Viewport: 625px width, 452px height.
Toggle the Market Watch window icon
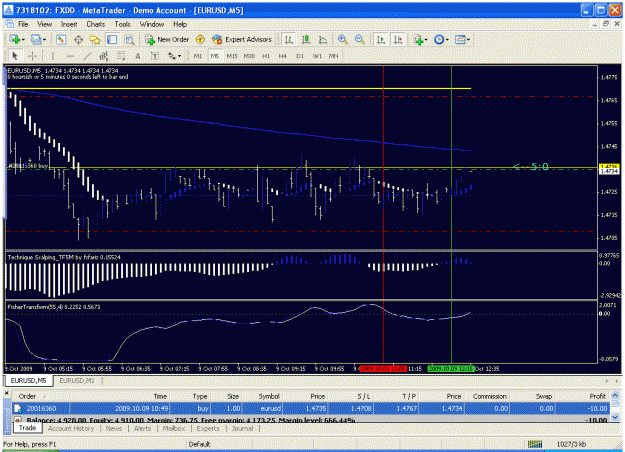[61, 39]
